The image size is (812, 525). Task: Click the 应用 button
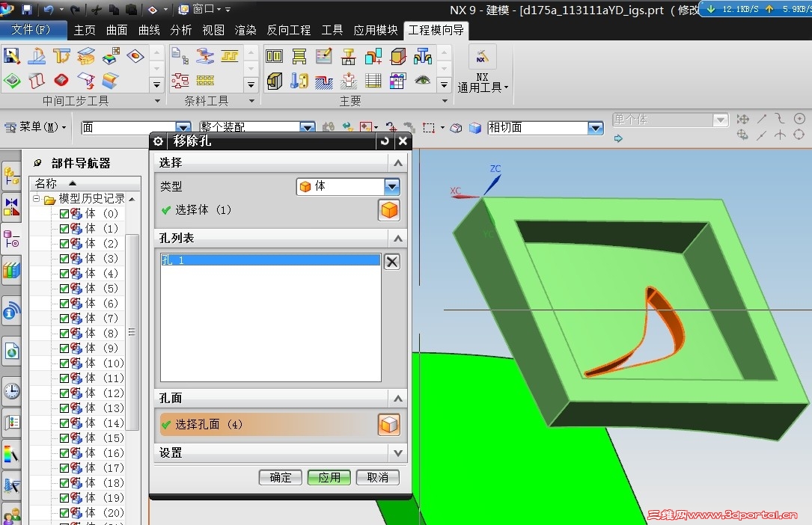pyautogui.click(x=329, y=477)
